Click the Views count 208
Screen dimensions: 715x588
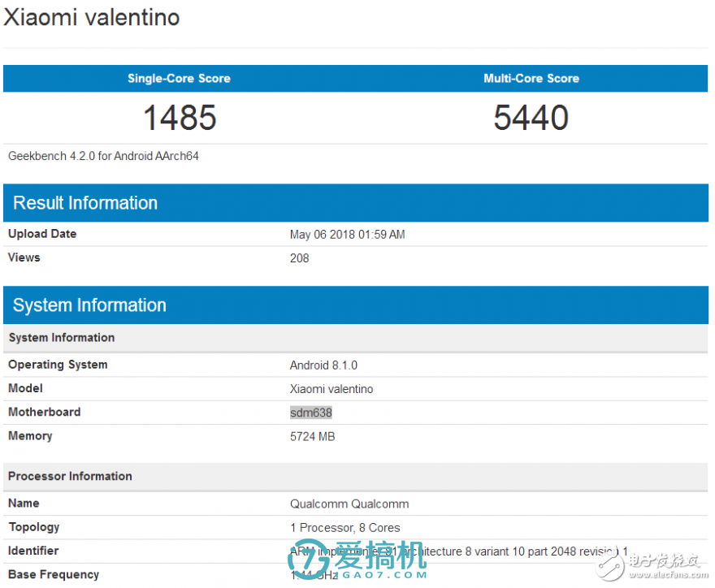pos(299,258)
